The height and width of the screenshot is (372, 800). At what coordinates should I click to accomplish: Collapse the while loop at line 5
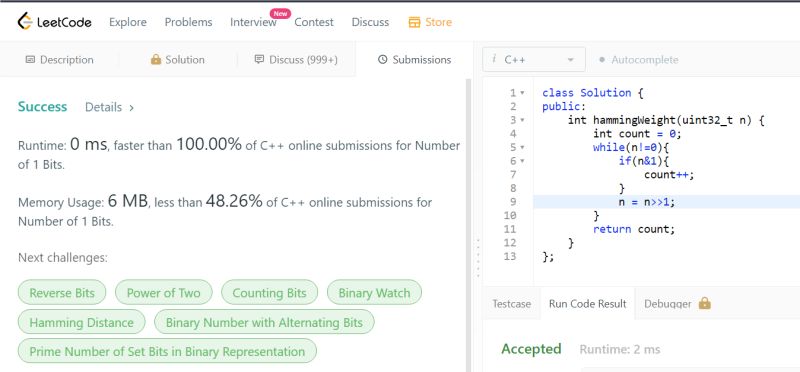pos(522,147)
